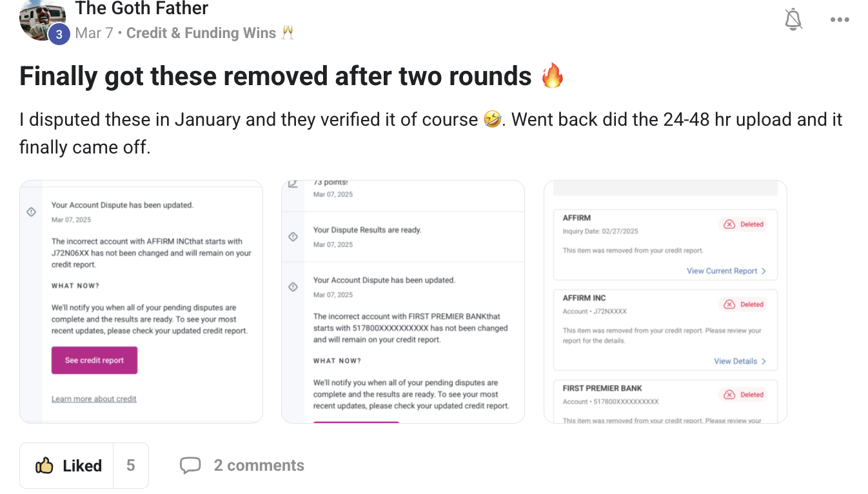Click View Current Report chevron link
This screenshot has height=494, width=868.
pos(726,271)
